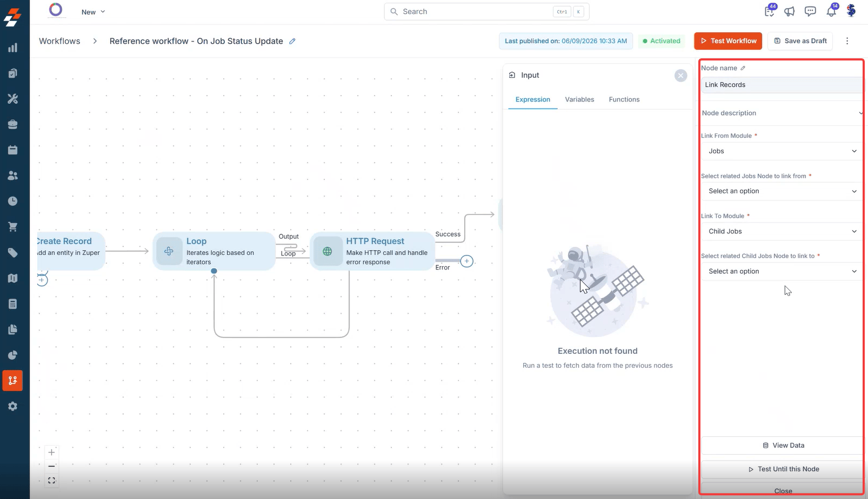
Task: Open the chat bubble icon in top bar
Action: click(x=810, y=11)
